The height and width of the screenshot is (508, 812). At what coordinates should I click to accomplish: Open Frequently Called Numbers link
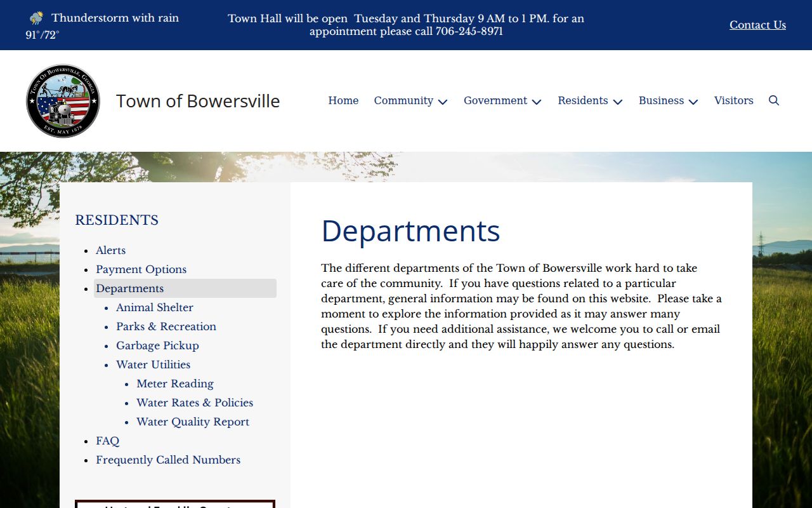pos(168,460)
